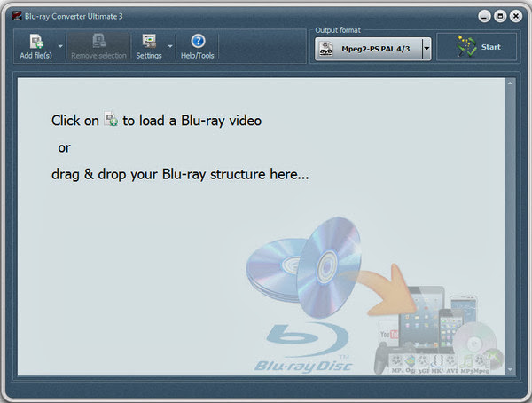Open the Settings toolbar icon
Image resolution: width=532 pixels, height=403 pixels.
(149, 42)
